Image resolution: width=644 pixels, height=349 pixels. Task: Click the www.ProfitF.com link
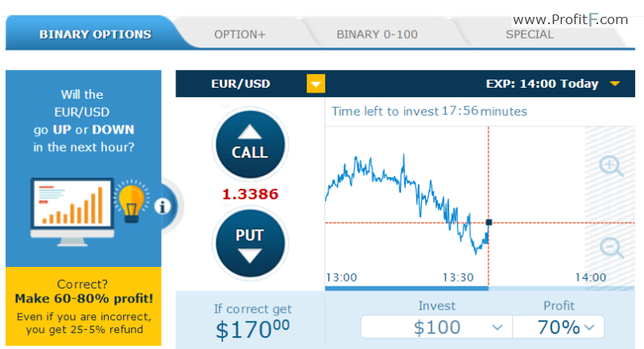pyautogui.click(x=571, y=19)
